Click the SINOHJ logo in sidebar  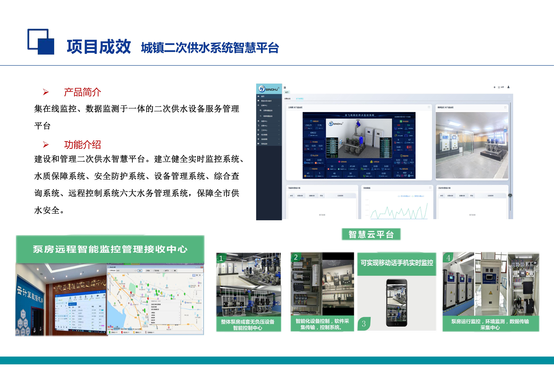[x=269, y=89]
